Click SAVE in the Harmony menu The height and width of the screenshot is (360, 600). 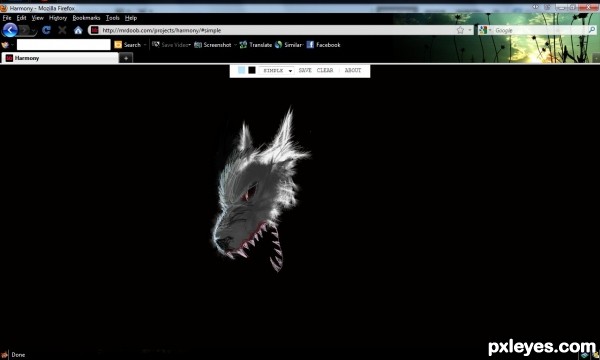(x=305, y=70)
